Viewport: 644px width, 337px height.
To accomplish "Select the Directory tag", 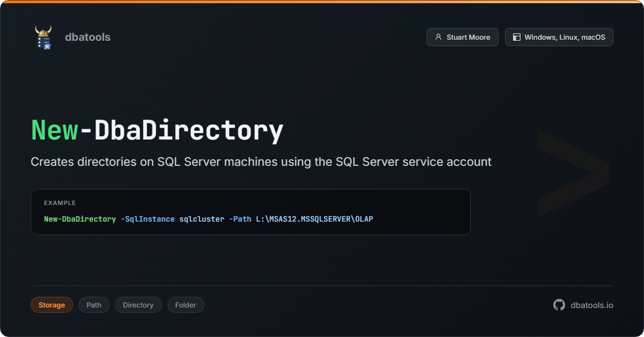I will pyautogui.click(x=138, y=305).
